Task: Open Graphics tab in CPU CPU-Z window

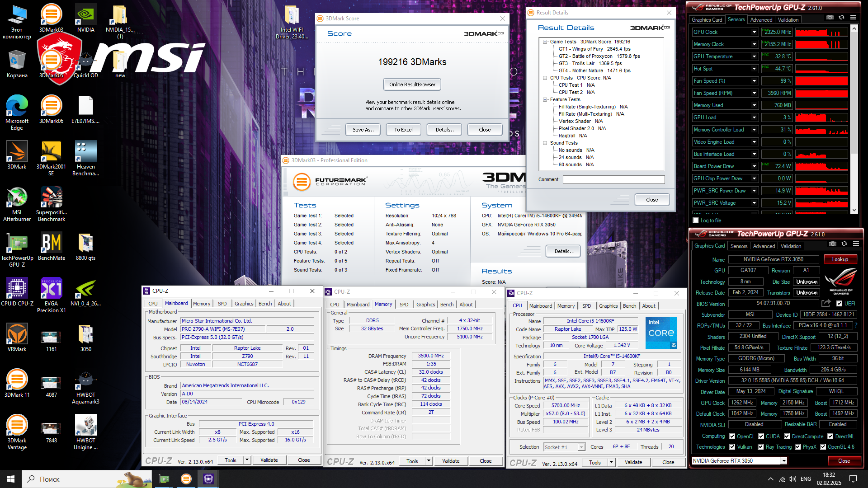Action: click(x=608, y=306)
